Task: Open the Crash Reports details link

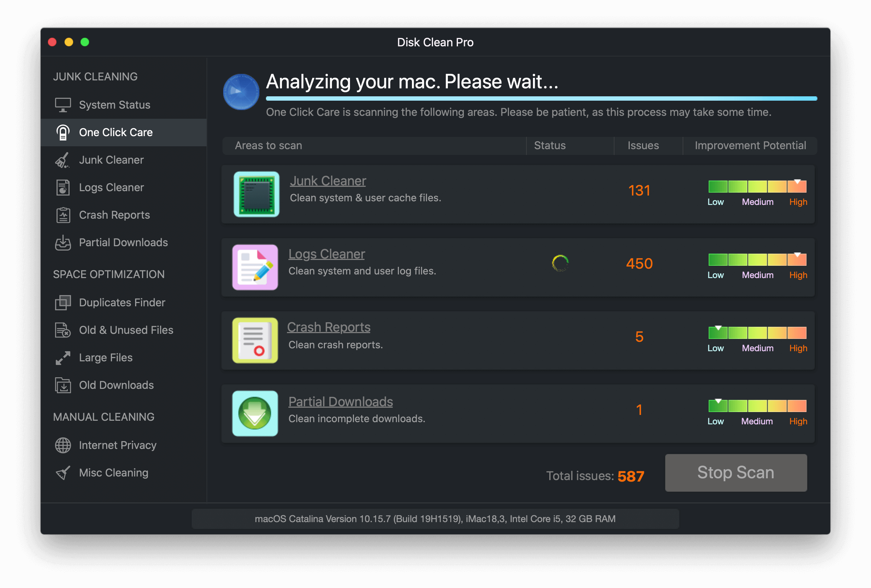Action: [329, 327]
